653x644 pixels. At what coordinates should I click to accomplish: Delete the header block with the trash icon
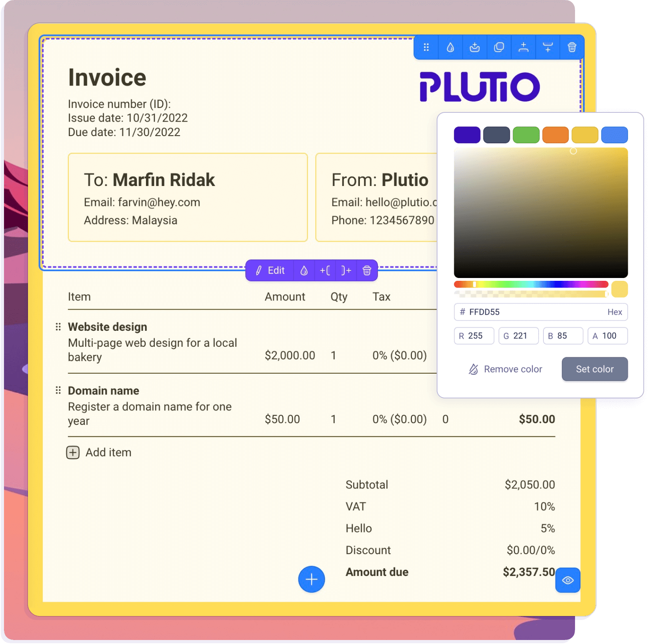coord(572,47)
